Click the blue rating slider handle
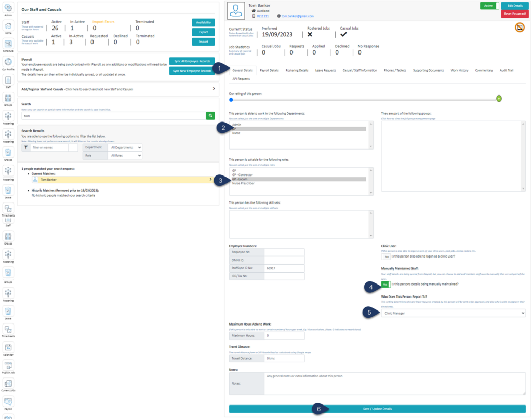Image resolution: width=532 pixels, height=419 pixels. click(231, 100)
